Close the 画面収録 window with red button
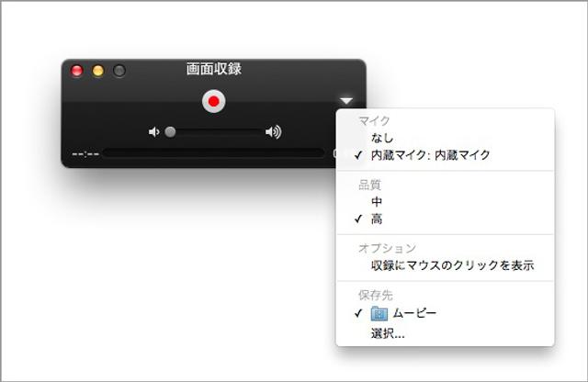The height and width of the screenshot is (382, 588). (77, 71)
